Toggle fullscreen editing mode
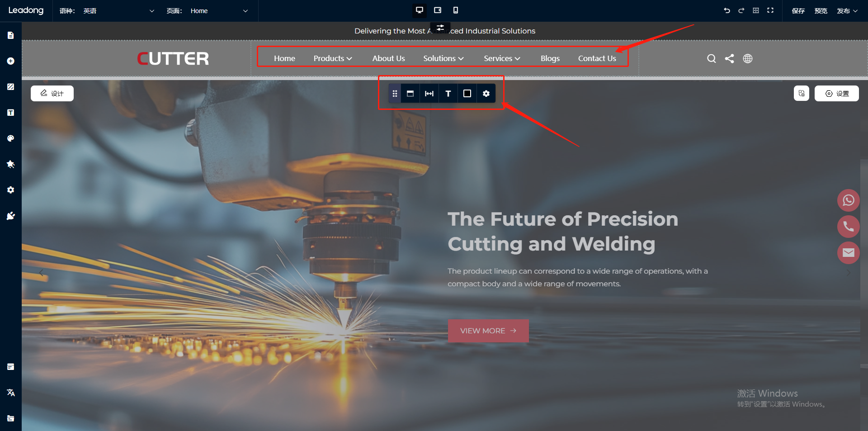 pos(770,10)
